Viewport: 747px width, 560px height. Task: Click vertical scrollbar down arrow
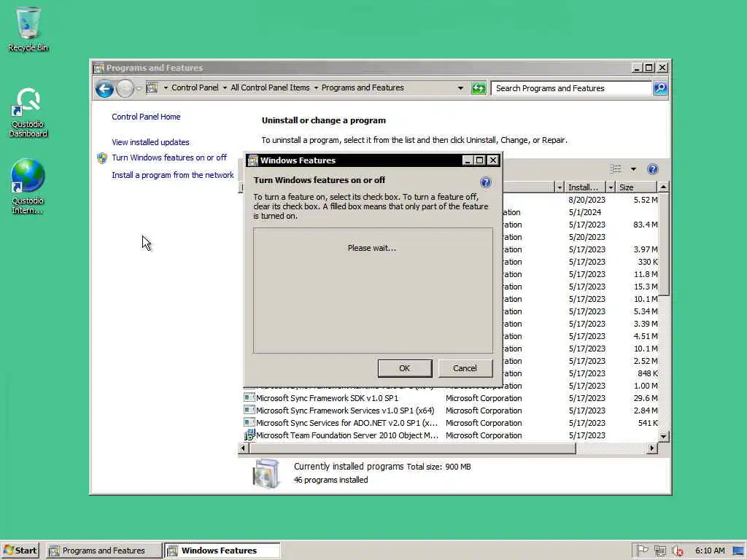tap(663, 436)
